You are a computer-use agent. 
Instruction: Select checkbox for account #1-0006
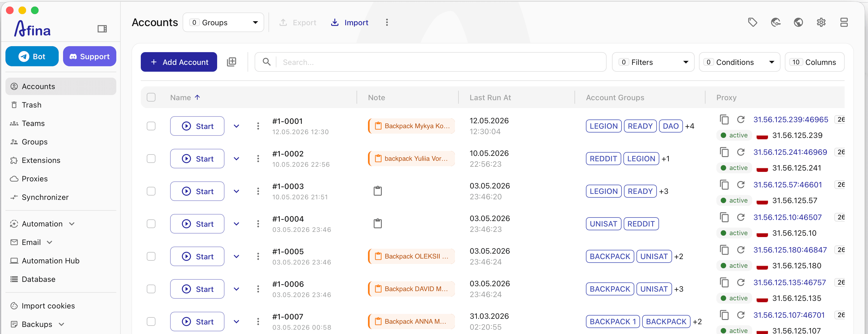click(151, 289)
